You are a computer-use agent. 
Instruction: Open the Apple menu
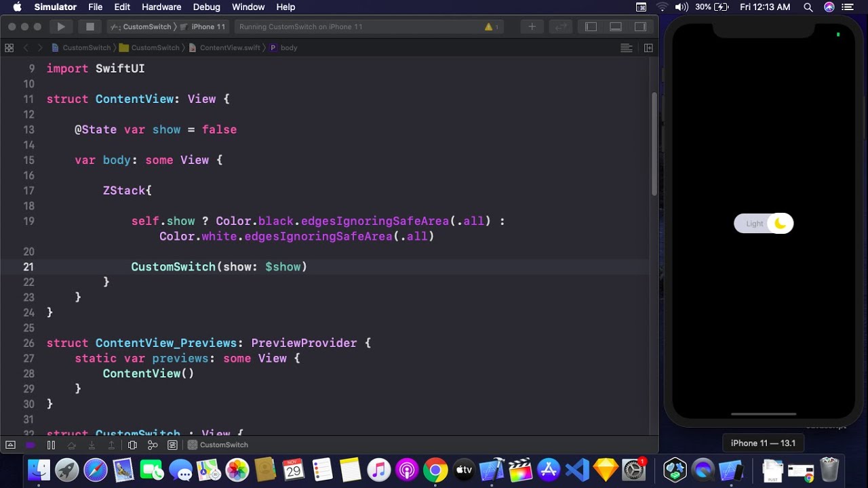pos(18,7)
